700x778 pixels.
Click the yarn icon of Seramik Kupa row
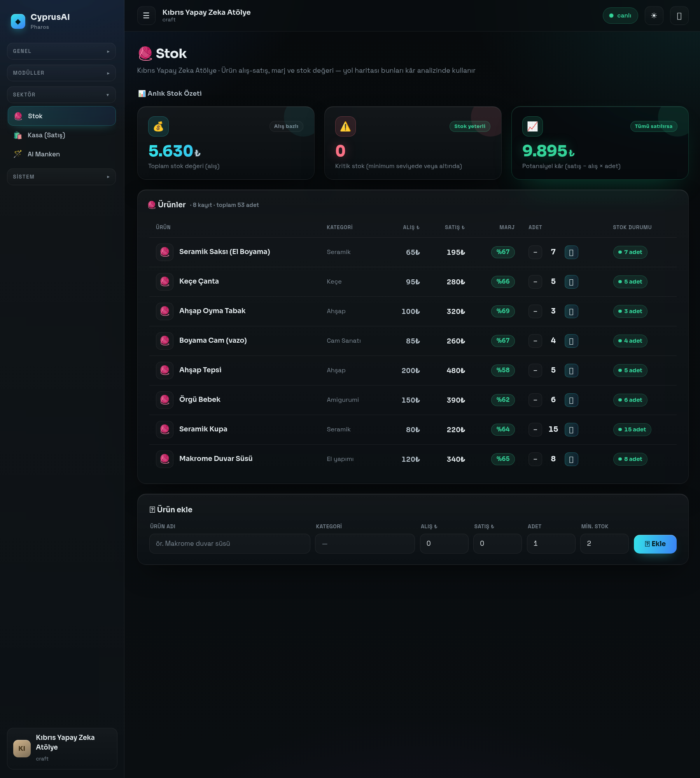pos(164,429)
